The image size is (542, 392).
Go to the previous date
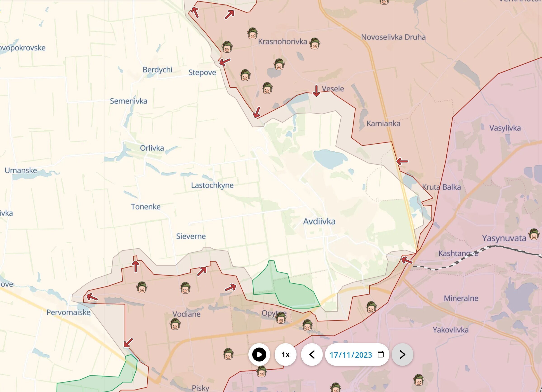click(312, 355)
